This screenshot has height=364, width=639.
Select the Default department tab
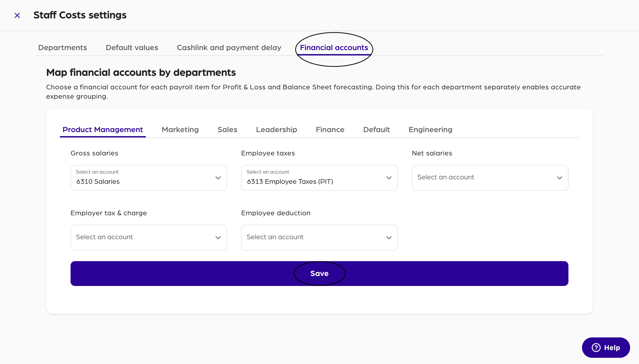(377, 129)
